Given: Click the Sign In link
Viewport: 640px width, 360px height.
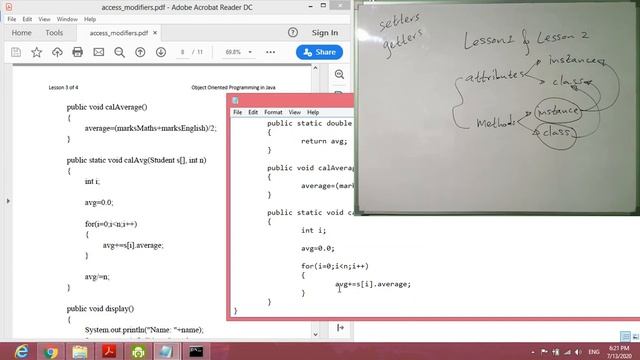Looking at the screenshot, I should tap(325, 33).
